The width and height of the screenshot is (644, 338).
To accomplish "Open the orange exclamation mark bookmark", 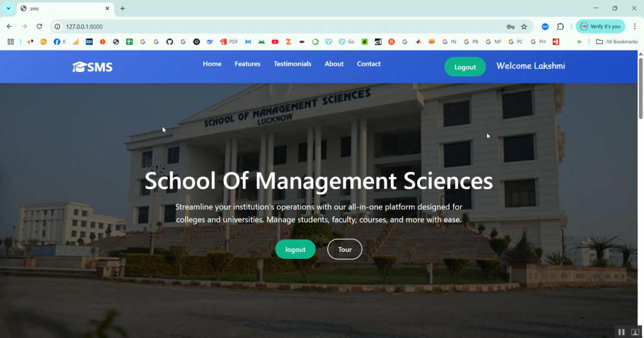I will (103, 42).
